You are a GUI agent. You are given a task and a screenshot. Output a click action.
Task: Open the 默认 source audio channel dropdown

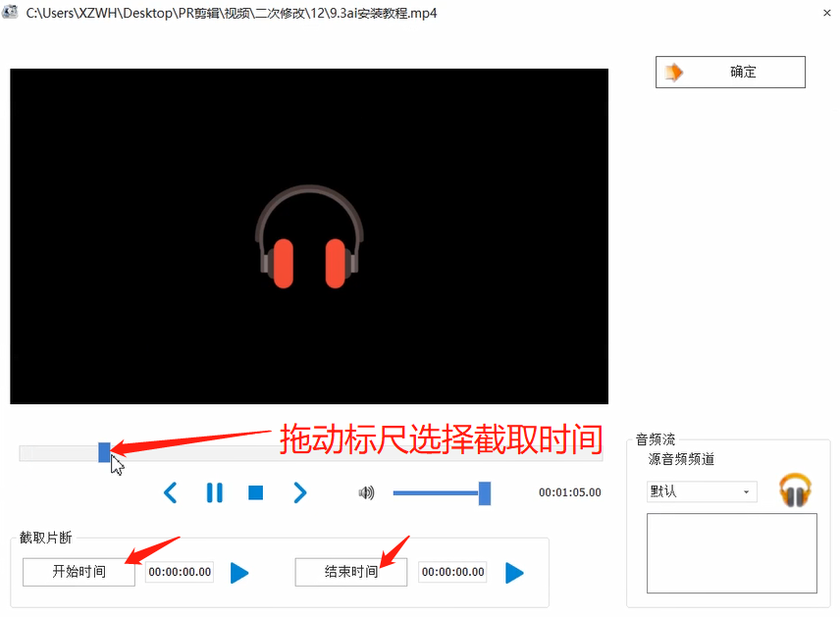(x=701, y=491)
